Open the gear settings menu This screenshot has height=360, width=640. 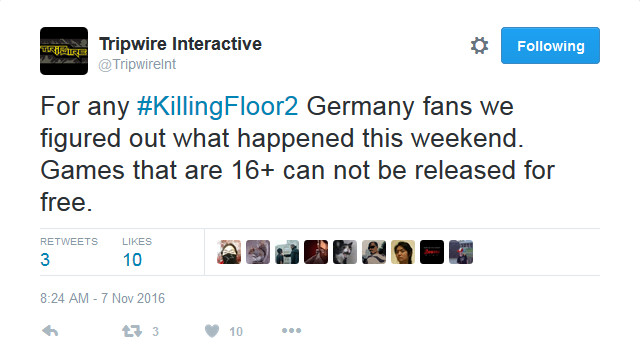pos(479,45)
